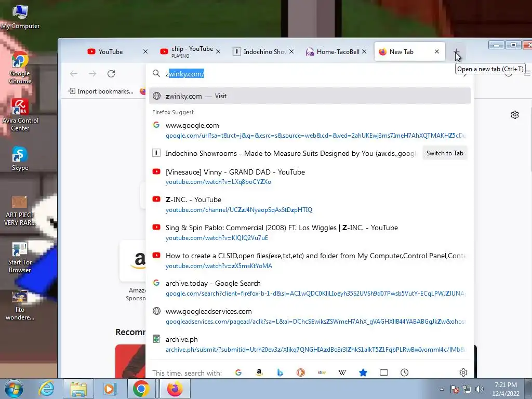Select Vinesauce Vinny GRAND DAD suggestion
532x399 pixels.
tap(310, 177)
